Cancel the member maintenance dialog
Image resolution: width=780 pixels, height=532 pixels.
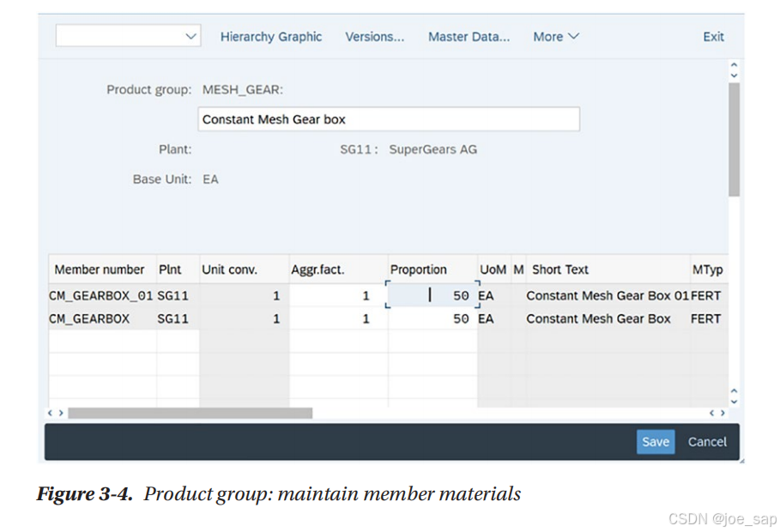coord(707,442)
